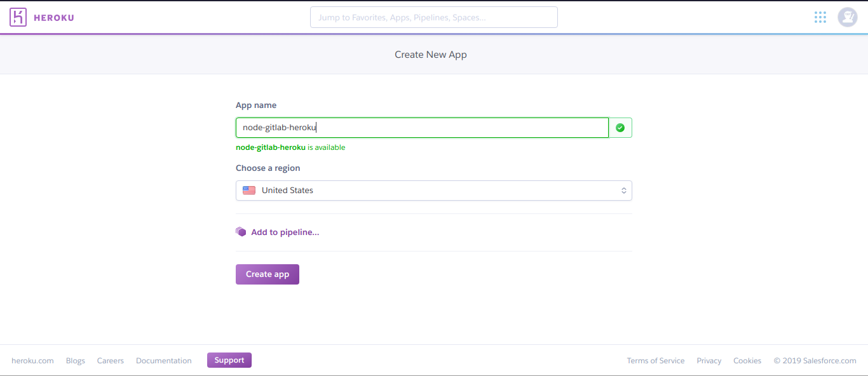Click the Create app button

click(268, 274)
